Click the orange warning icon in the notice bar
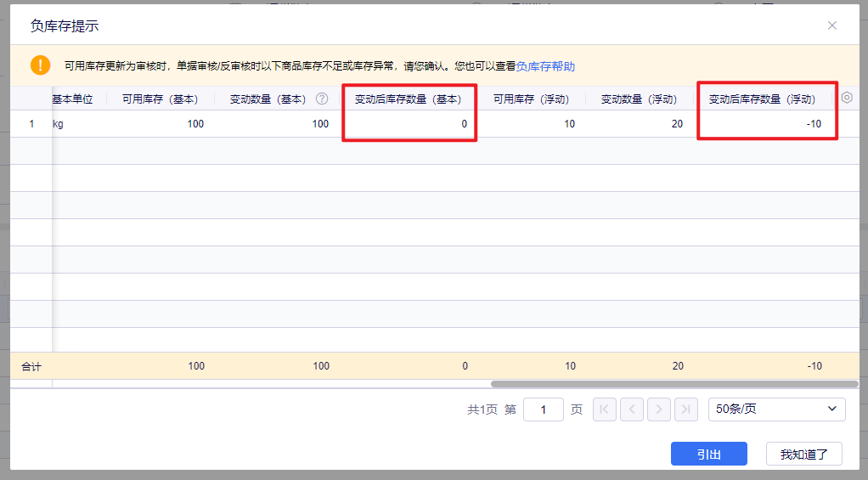 click(40, 65)
